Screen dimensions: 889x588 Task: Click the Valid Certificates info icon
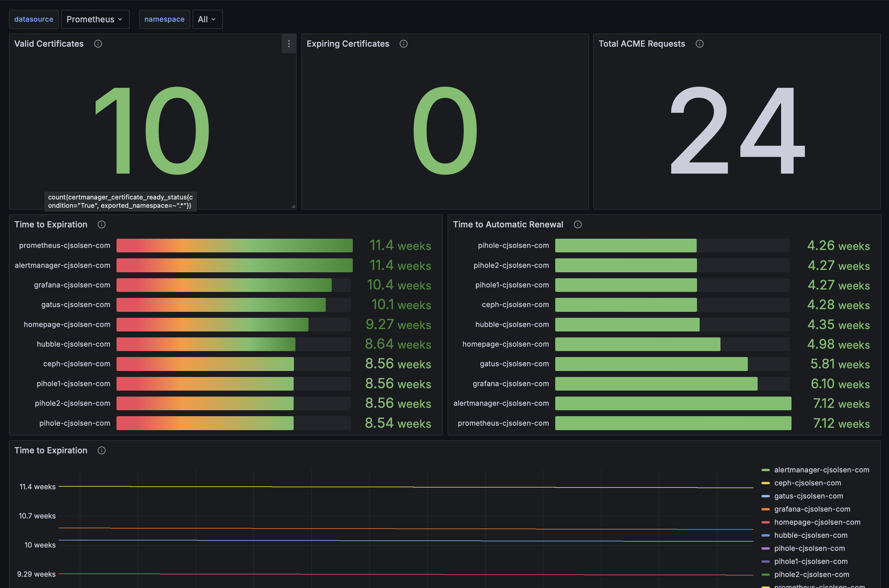tap(98, 44)
